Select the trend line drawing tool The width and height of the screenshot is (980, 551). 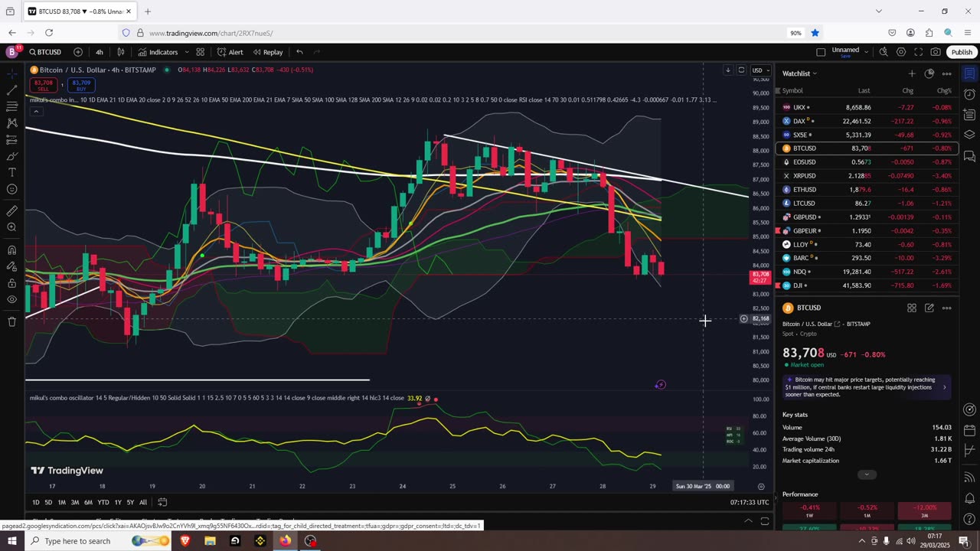pyautogui.click(x=11, y=90)
